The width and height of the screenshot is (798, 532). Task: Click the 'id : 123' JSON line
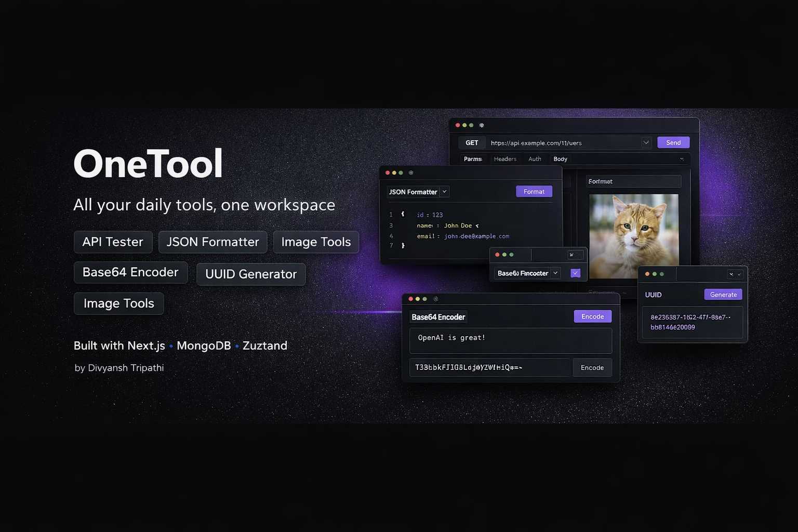tap(430, 215)
